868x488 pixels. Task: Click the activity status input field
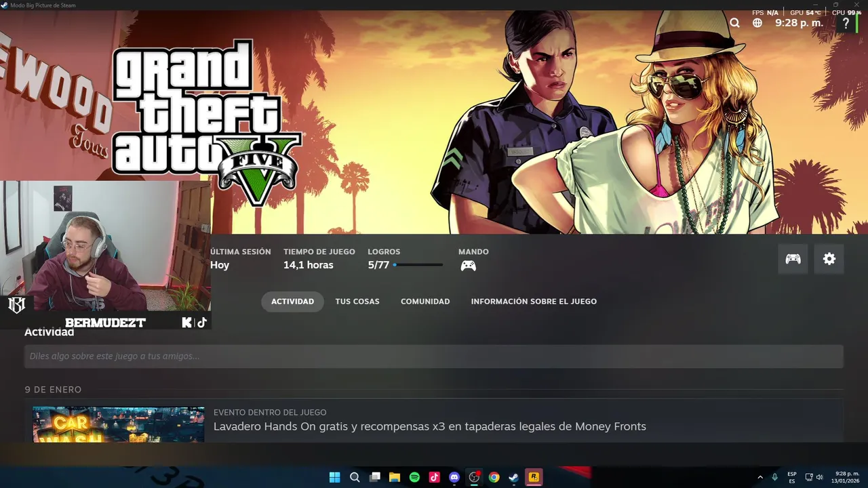pyautogui.click(x=434, y=357)
